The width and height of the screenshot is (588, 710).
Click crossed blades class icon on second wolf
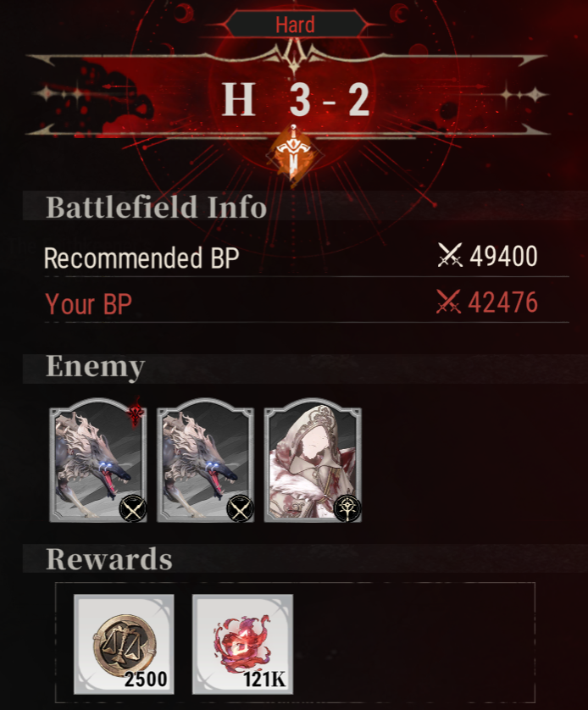pos(241,508)
